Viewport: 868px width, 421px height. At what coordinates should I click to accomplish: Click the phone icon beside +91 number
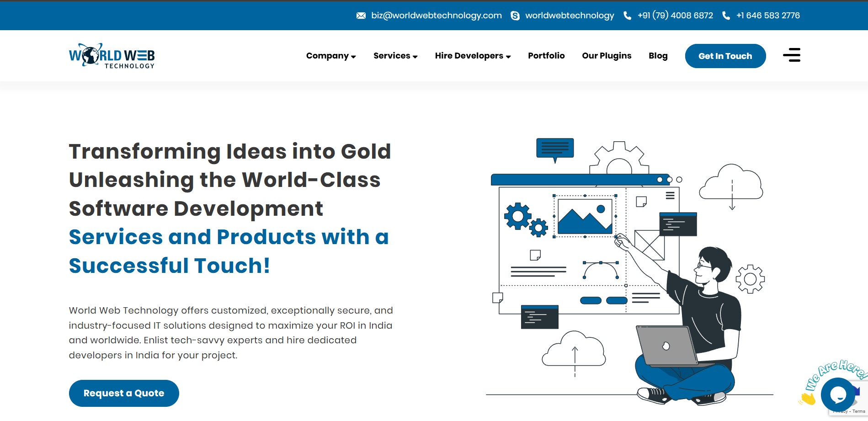click(x=627, y=16)
